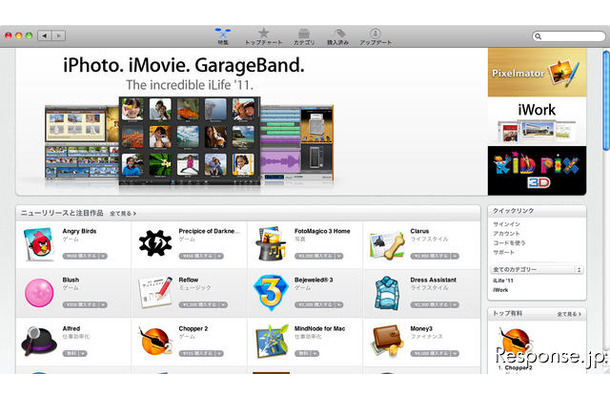Screen dimensions: 610x400
Task: Go forward with the right arrow button
Action: pos(59,36)
